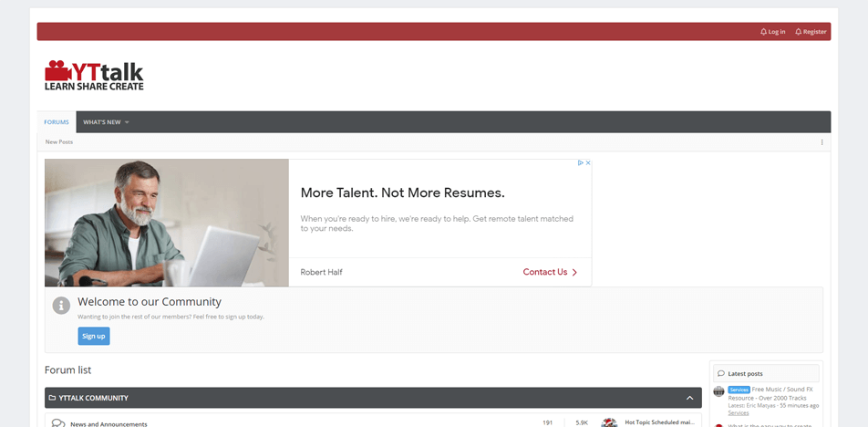Viewport: 868px width, 427px height.
Task: Click the Register link
Action: coord(811,32)
